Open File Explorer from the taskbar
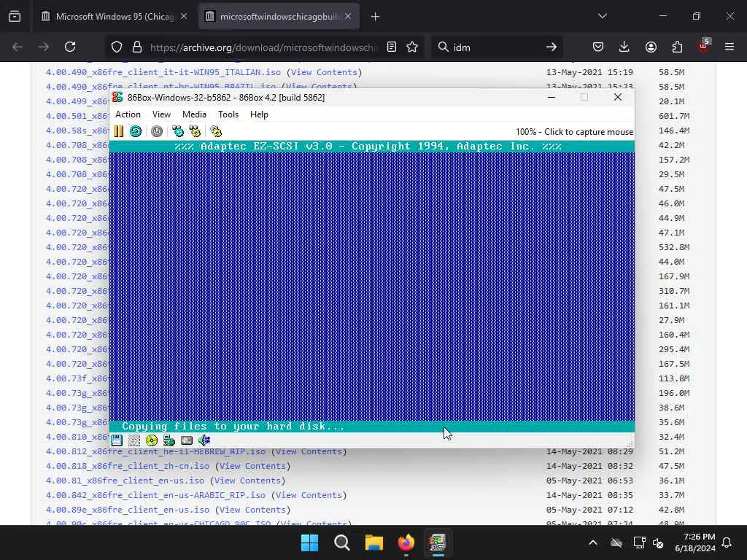The image size is (747, 560). [x=374, y=542]
